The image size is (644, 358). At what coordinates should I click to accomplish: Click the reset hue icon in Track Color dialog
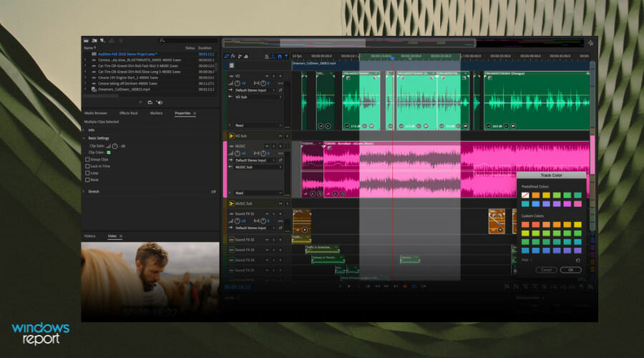[x=577, y=261]
